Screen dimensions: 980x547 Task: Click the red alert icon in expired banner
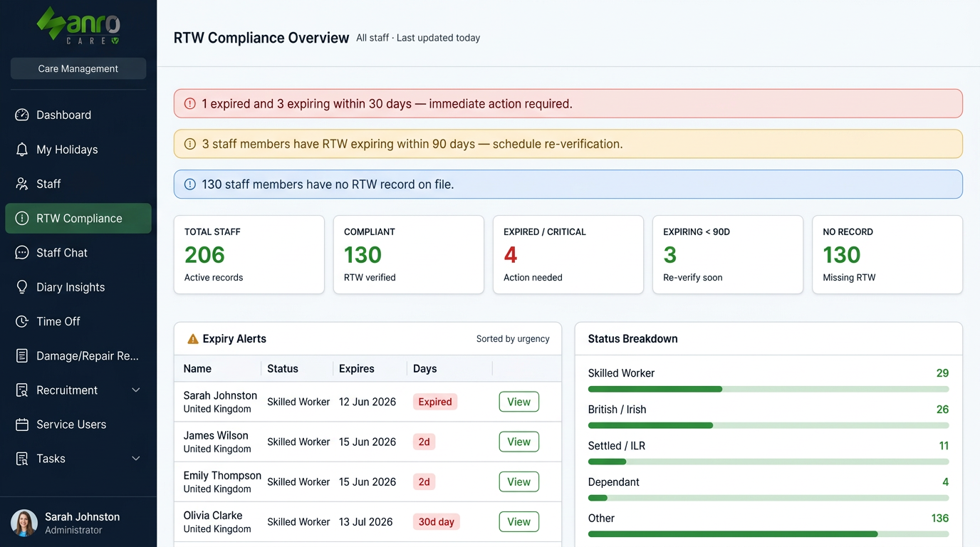pos(190,104)
